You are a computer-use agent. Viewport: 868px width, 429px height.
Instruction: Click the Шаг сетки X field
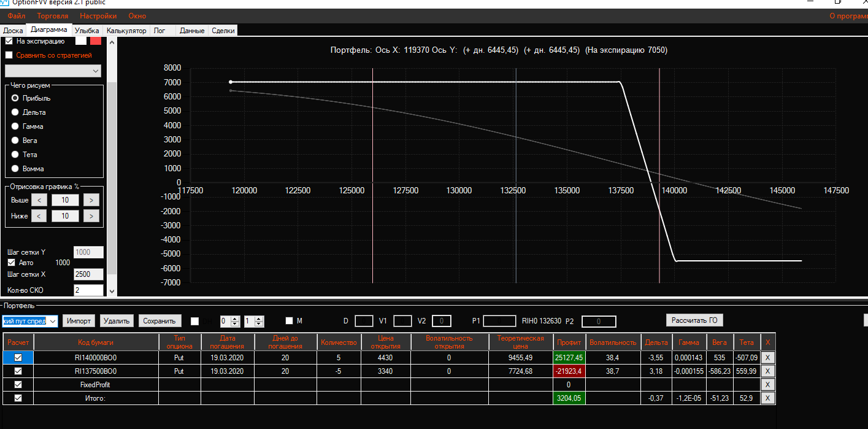point(88,274)
